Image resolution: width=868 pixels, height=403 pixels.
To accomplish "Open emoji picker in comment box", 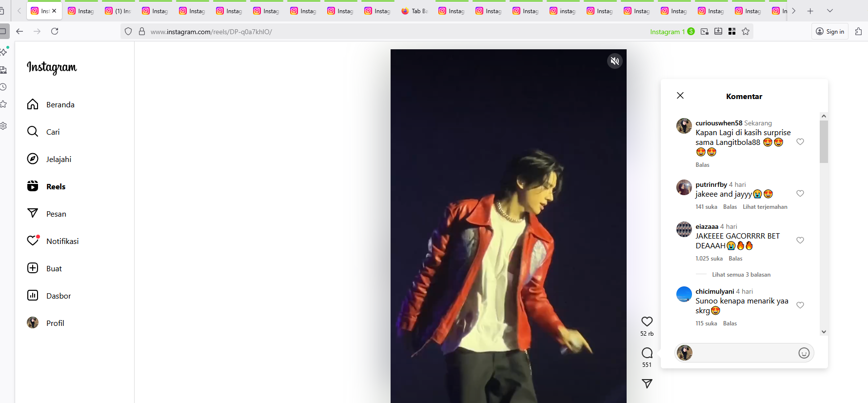I will click(804, 353).
